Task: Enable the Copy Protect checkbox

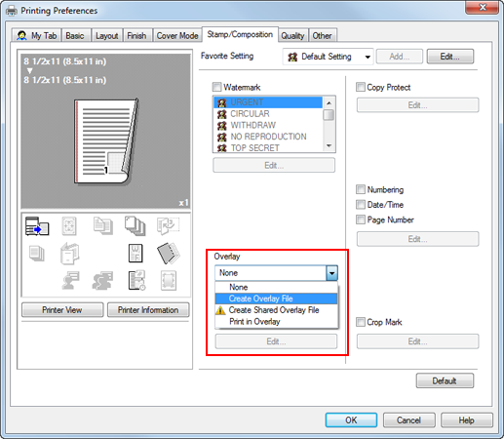Action: pos(361,87)
